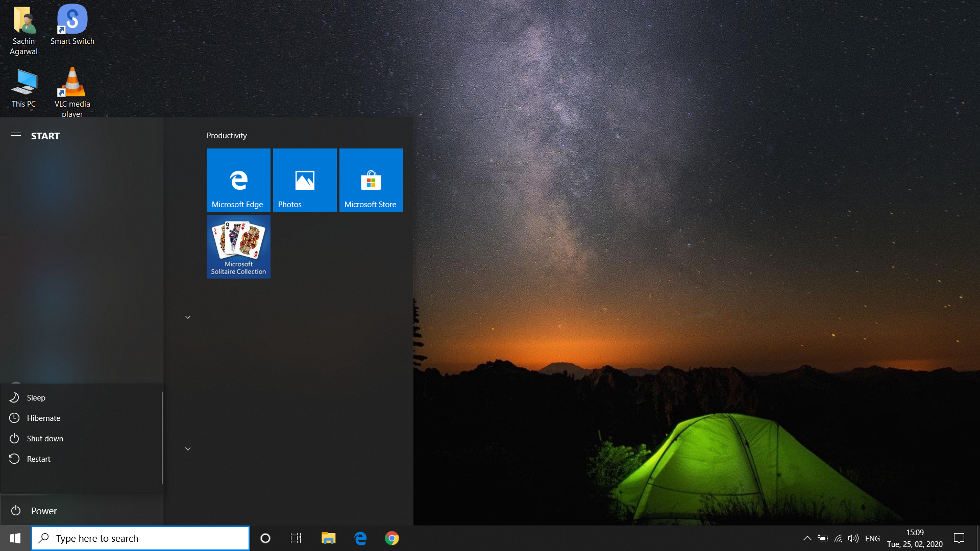Screen dimensions: 980x551
Task: Click the volume speaker tray icon
Action: (853, 538)
